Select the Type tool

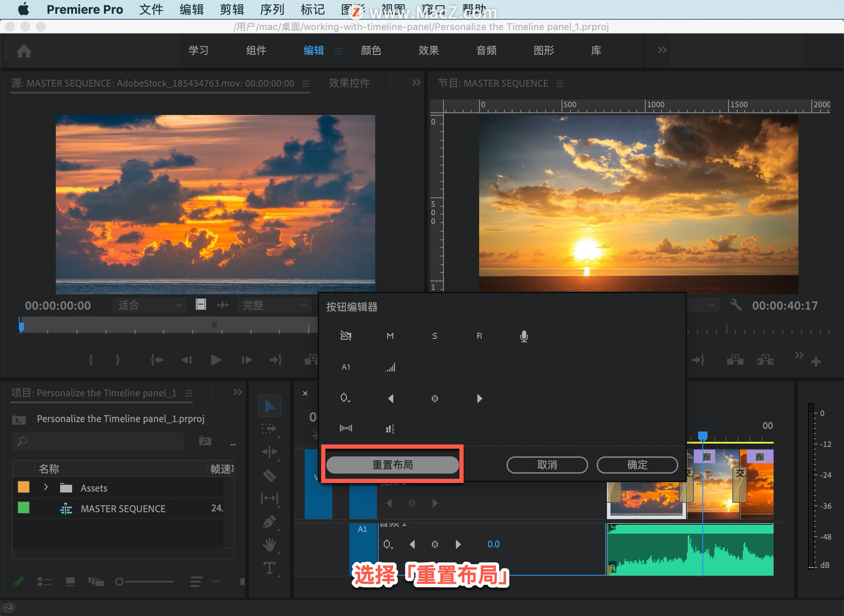click(x=269, y=568)
